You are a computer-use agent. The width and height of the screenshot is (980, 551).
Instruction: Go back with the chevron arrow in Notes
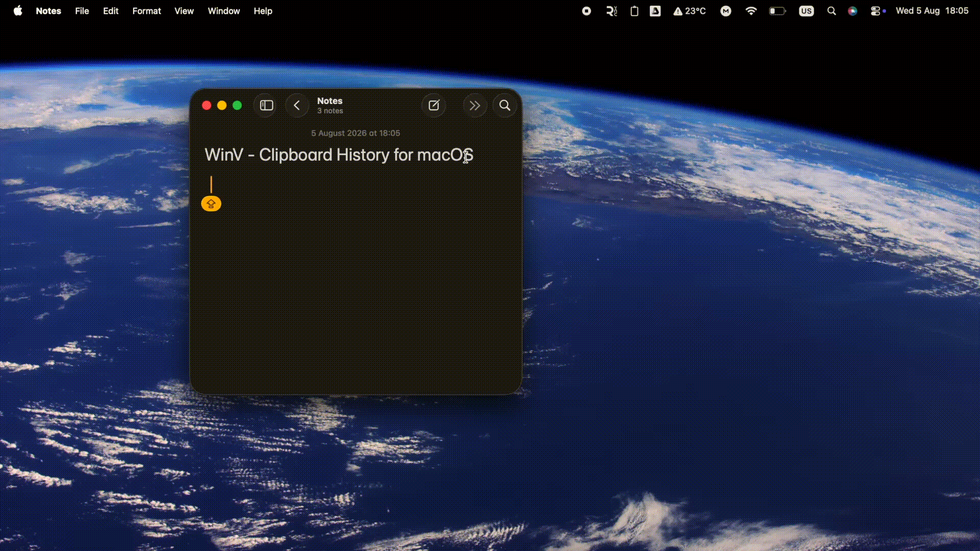[297, 106]
